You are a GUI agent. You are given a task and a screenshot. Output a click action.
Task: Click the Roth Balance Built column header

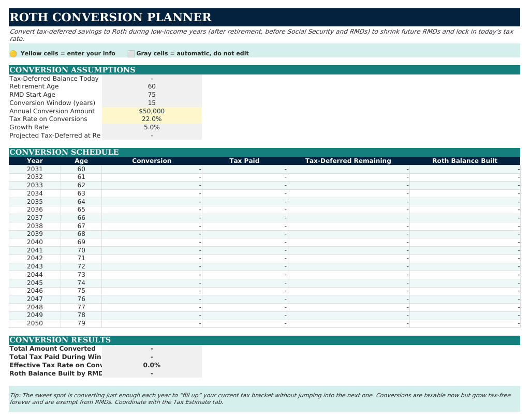coord(465,161)
